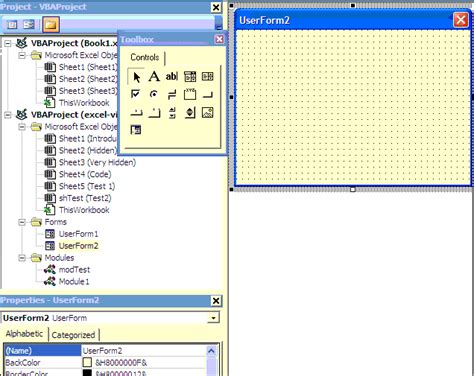The width and height of the screenshot is (474, 376).
Task: Click the View Object icon in Project toolbar
Action: click(x=29, y=25)
